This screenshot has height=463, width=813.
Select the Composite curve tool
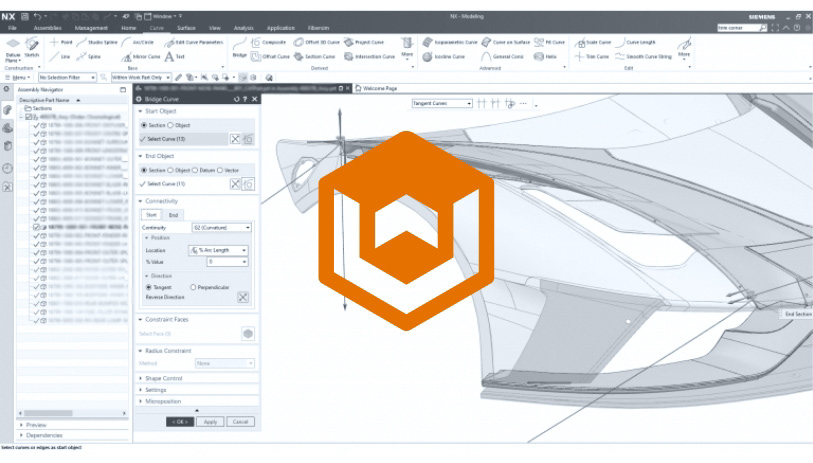pyautogui.click(x=269, y=42)
